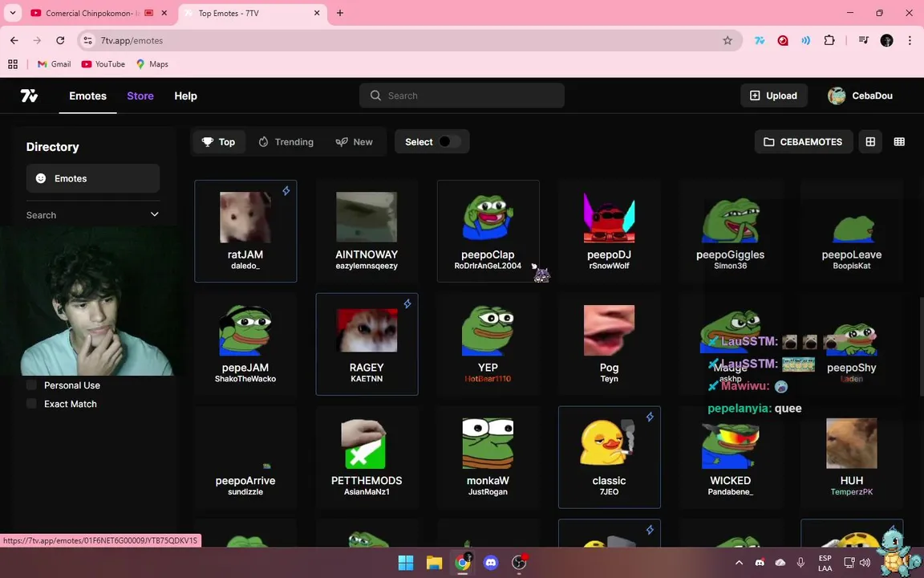This screenshot has height=578, width=924.
Task: Show hidden system tray icons
Action: coord(739,563)
